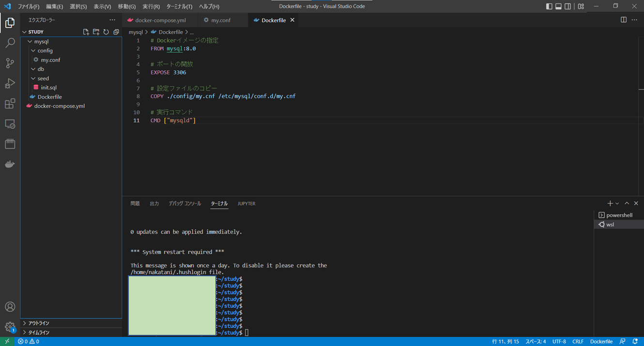The height and width of the screenshot is (346, 644).
Task: Refresh the STUDY explorer
Action: pyautogui.click(x=106, y=31)
